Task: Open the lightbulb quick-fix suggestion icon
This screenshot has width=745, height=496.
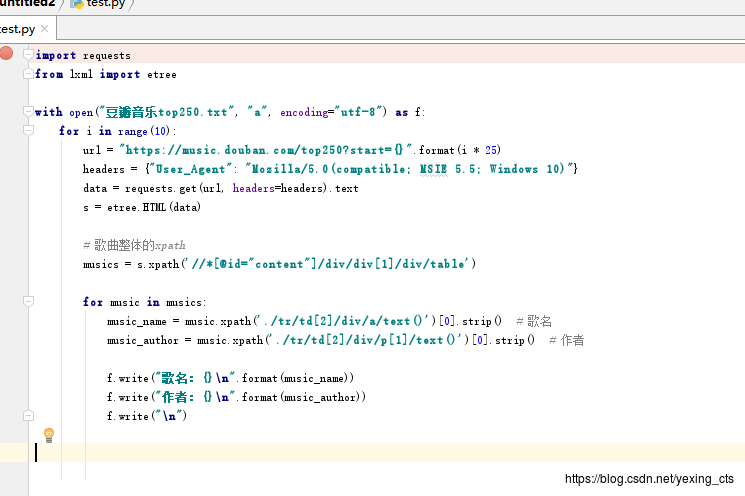Action: [x=49, y=435]
